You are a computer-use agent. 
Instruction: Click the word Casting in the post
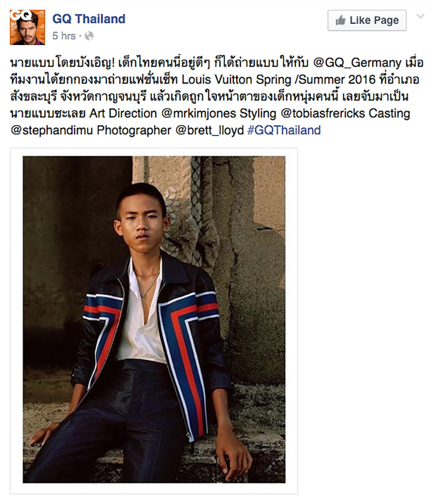click(x=389, y=113)
